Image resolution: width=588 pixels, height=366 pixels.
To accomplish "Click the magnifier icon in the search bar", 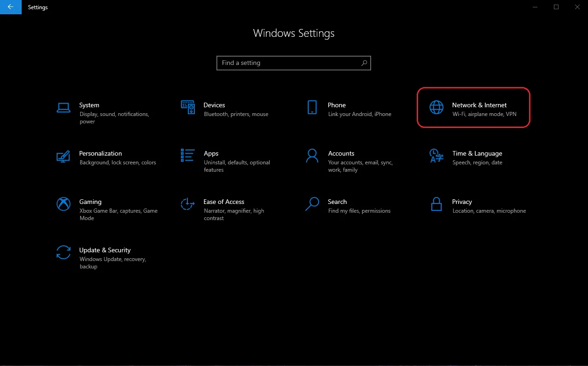I will tap(364, 63).
